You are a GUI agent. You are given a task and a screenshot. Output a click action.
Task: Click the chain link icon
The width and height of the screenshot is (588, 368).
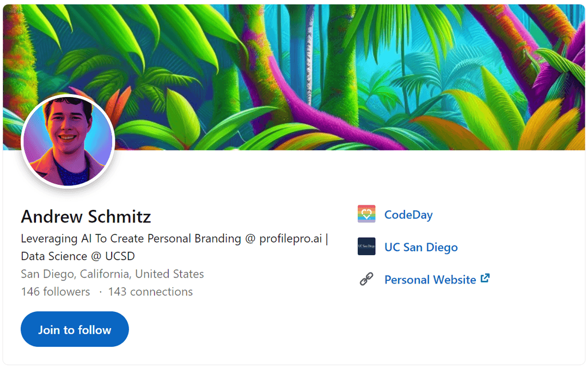(x=366, y=280)
